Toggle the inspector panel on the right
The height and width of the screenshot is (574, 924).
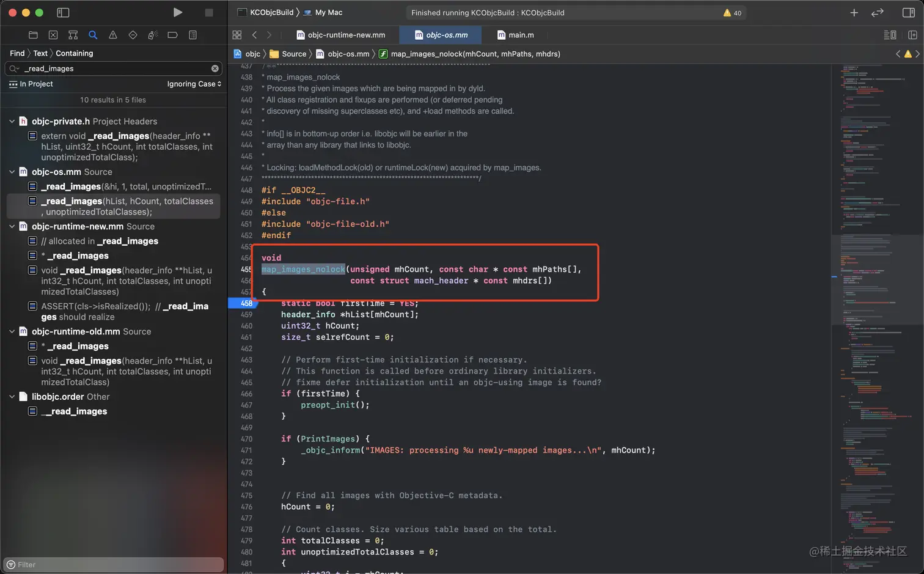tap(908, 12)
